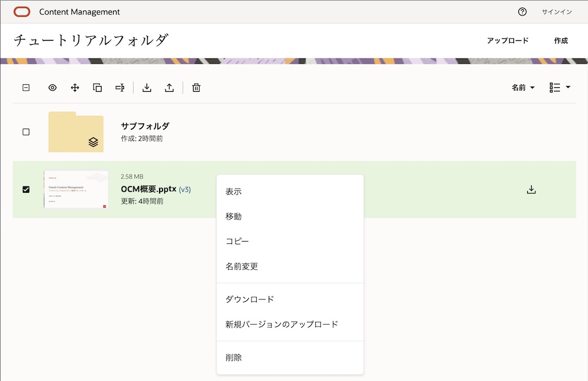
Task: Open the view switcher arrow next to list icon
Action: tap(569, 87)
